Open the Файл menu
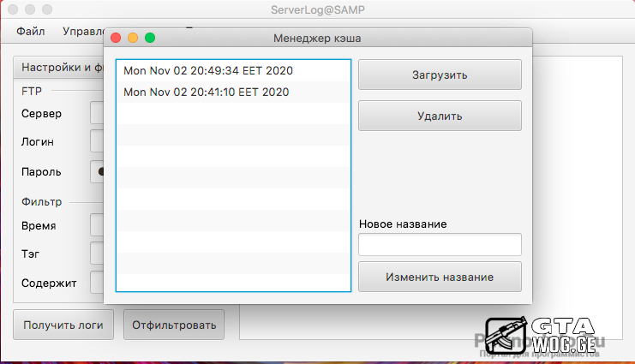The width and height of the screenshot is (635, 364). point(31,31)
